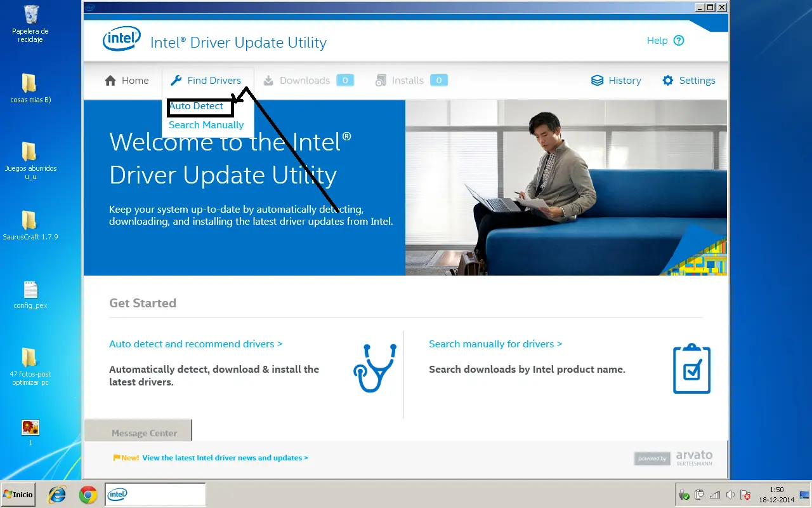Select the '47 fotos-post optimizar pc' folder
The width and height of the screenshot is (812, 508).
pyautogui.click(x=30, y=367)
